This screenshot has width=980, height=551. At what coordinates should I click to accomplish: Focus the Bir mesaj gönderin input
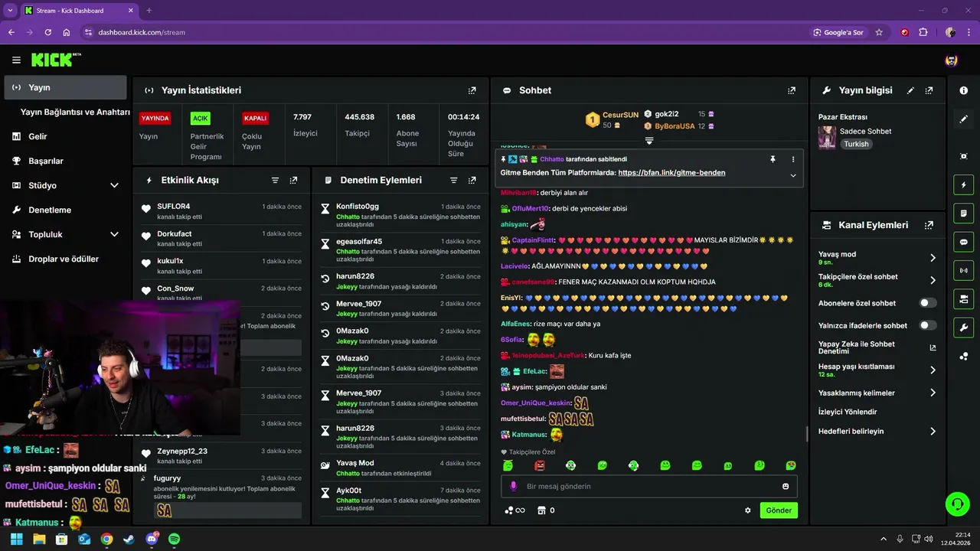[649, 486]
